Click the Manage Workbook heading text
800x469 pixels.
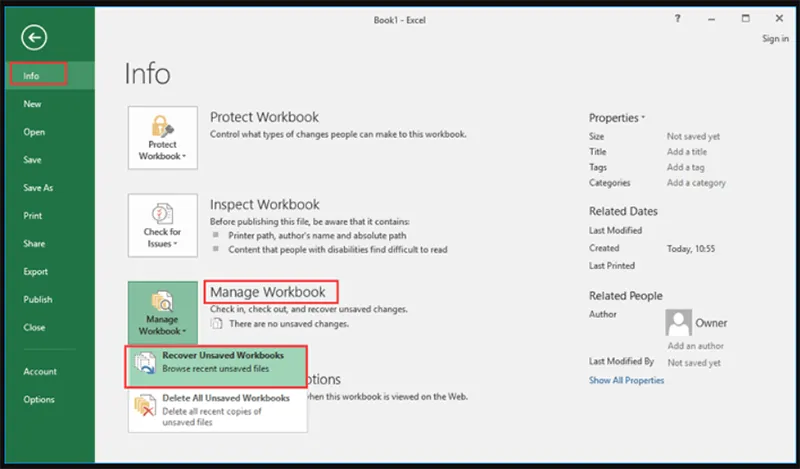[268, 292]
